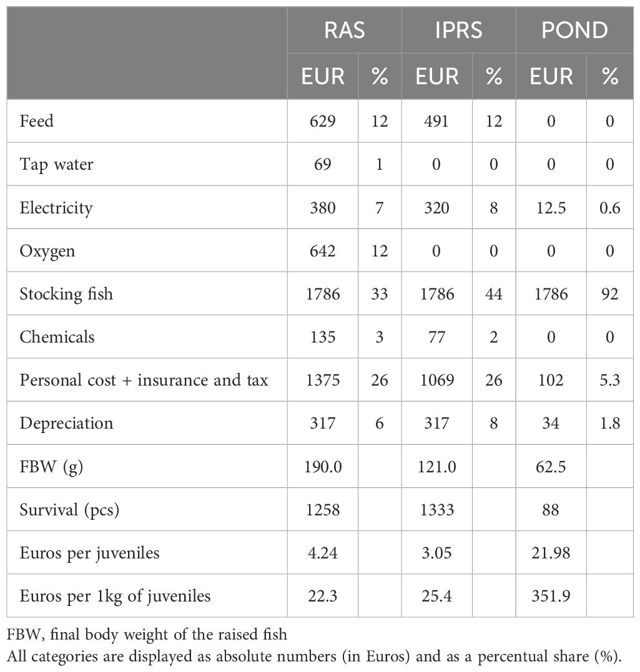The height and width of the screenshot is (672, 640).
Task: Select the POND column header
Action: coord(574,30)
